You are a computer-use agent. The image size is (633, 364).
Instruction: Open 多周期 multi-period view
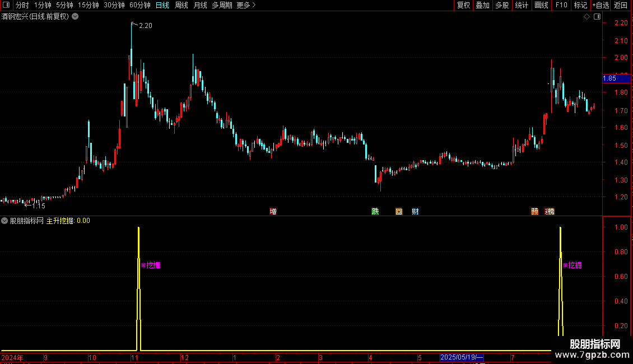(x=222, y=5)
